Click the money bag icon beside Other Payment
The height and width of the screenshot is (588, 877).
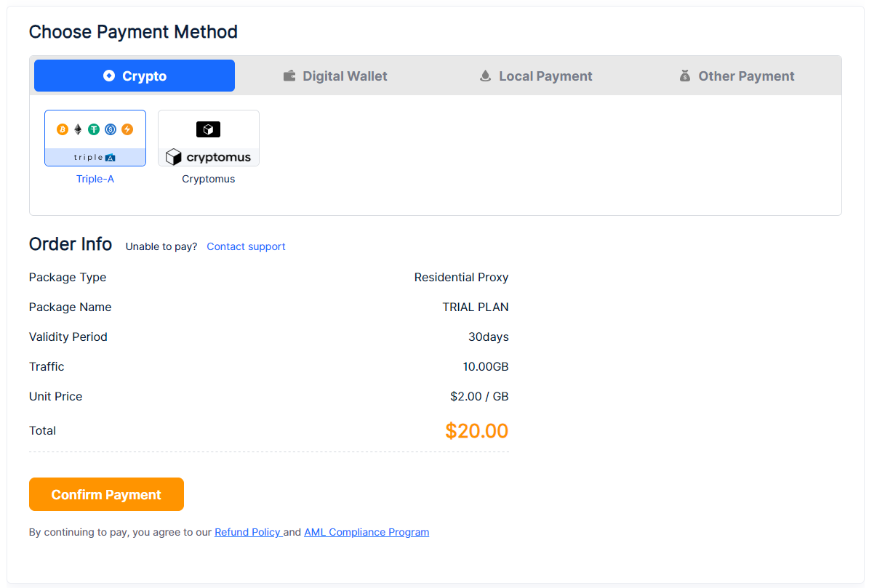point(684,76)
